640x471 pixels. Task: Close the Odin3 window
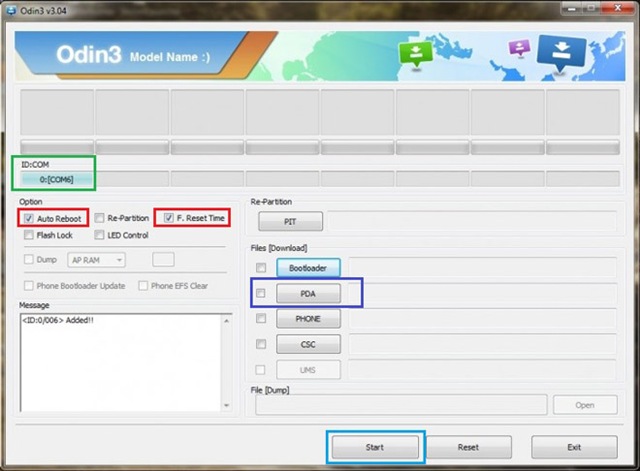point(618,8)
